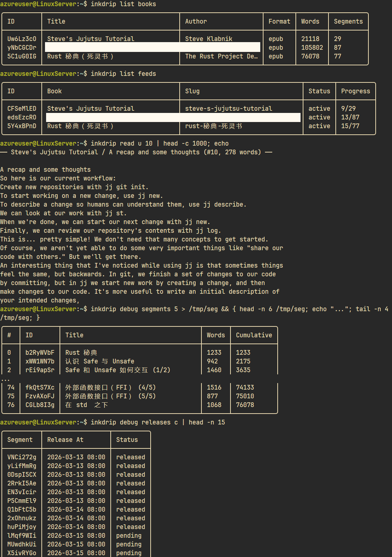This screenshot has height=557, width=392.
Task: Click the feed ID 5Y4xBPnD
Action: point(22,126)
